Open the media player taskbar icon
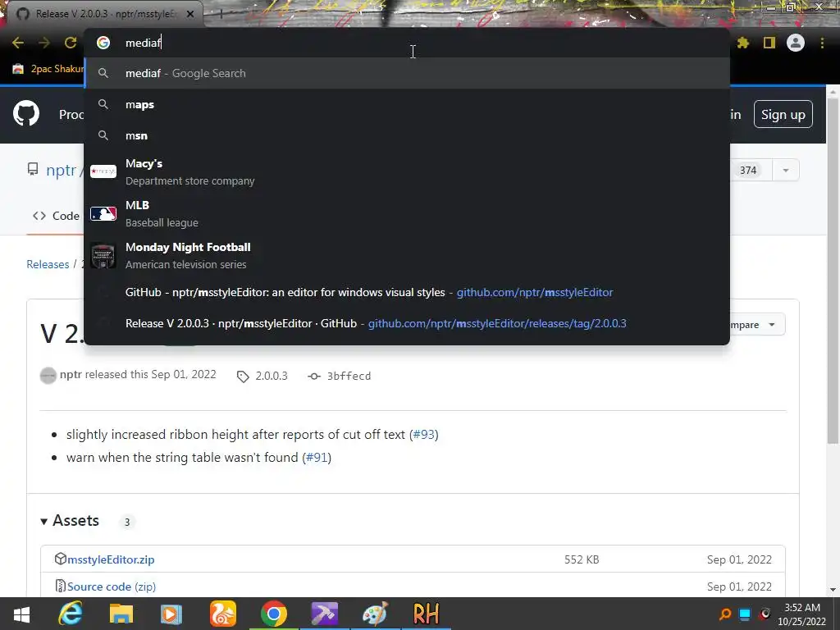 click(171, 614)
